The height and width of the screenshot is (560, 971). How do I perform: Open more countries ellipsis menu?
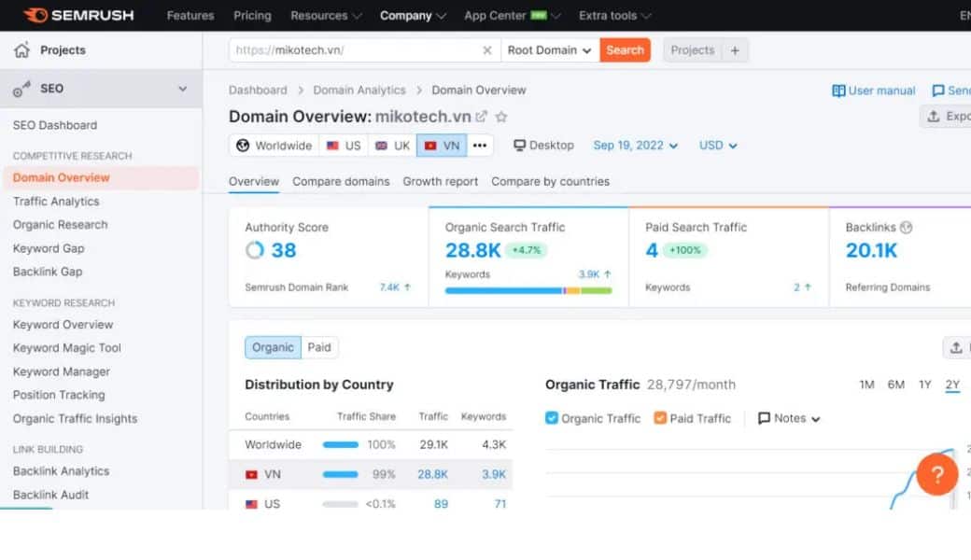point(480,146)
